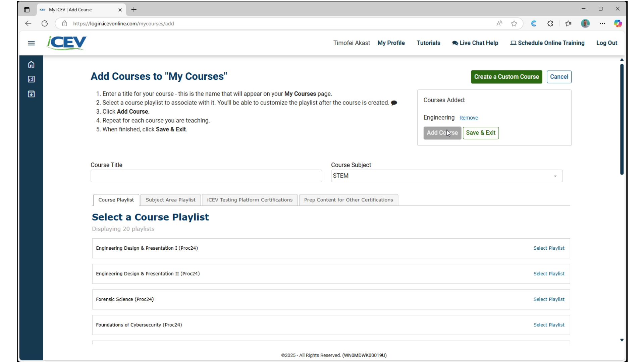Select Playlist for Forensic Science
This screenshot has height=362, width=644.
[549, 299]
